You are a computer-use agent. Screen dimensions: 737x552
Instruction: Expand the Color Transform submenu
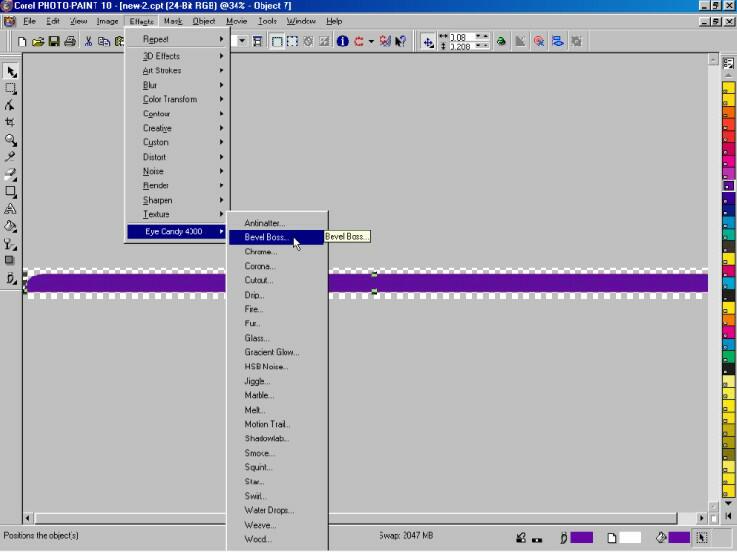click(x=178, y=99)
